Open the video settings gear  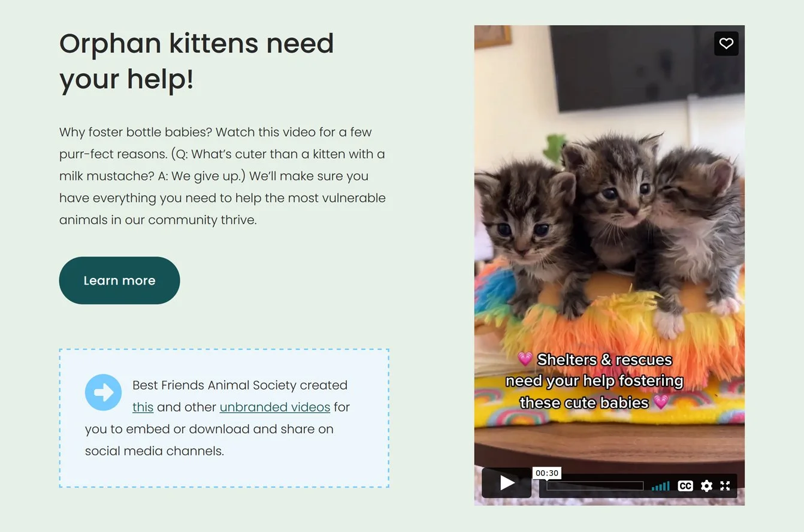[x=707, y=486]
